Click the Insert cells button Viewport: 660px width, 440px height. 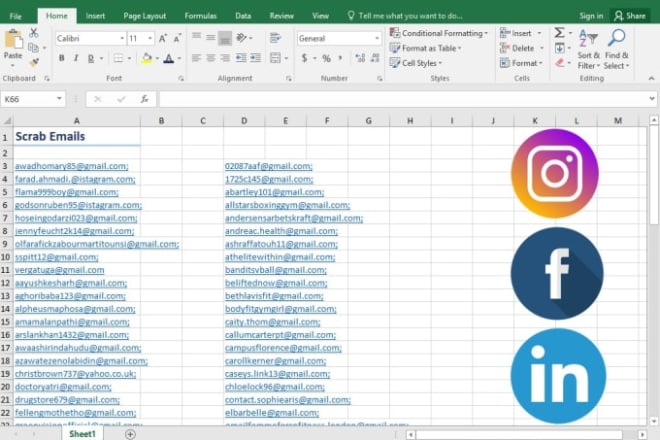point(520,33)
